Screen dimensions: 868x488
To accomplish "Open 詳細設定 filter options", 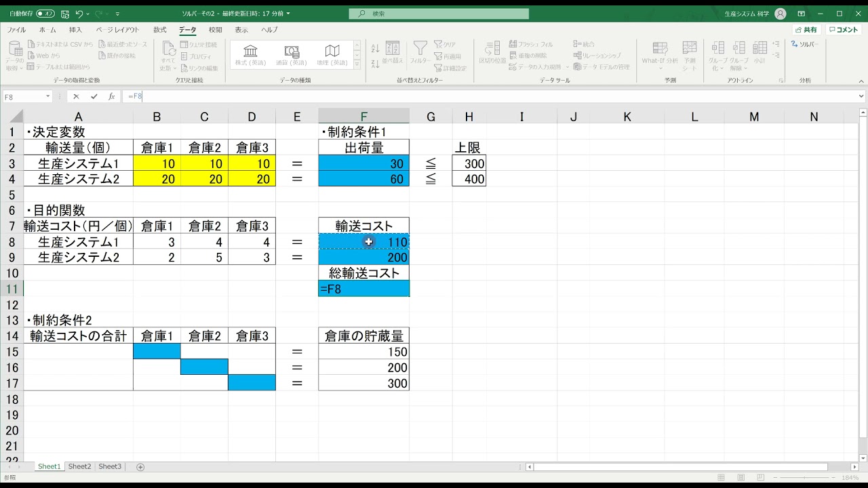I will point(450,68).
